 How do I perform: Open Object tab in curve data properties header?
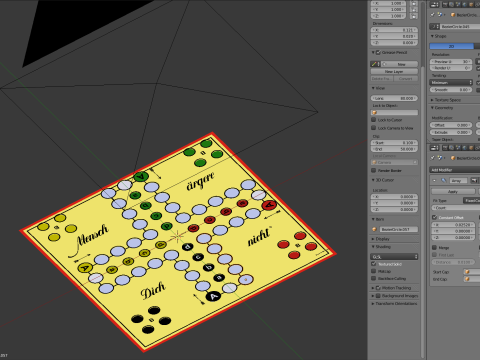click(472, 5)
